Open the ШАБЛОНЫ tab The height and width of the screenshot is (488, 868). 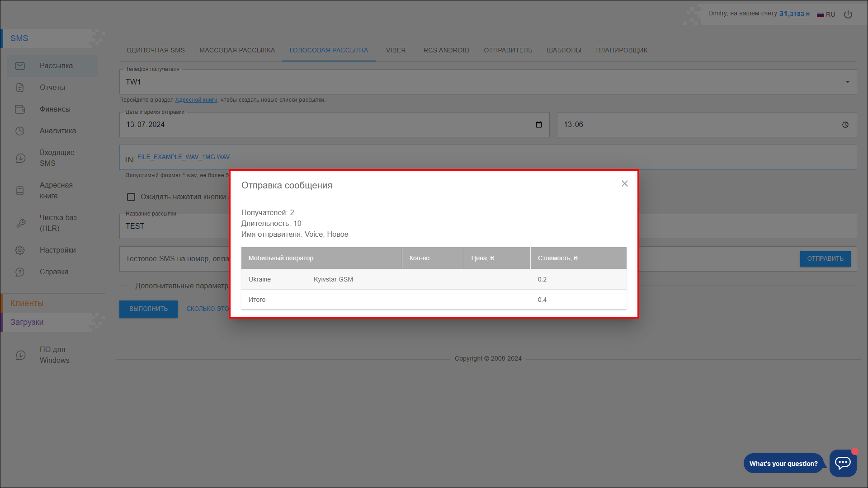tap(564, 50)
